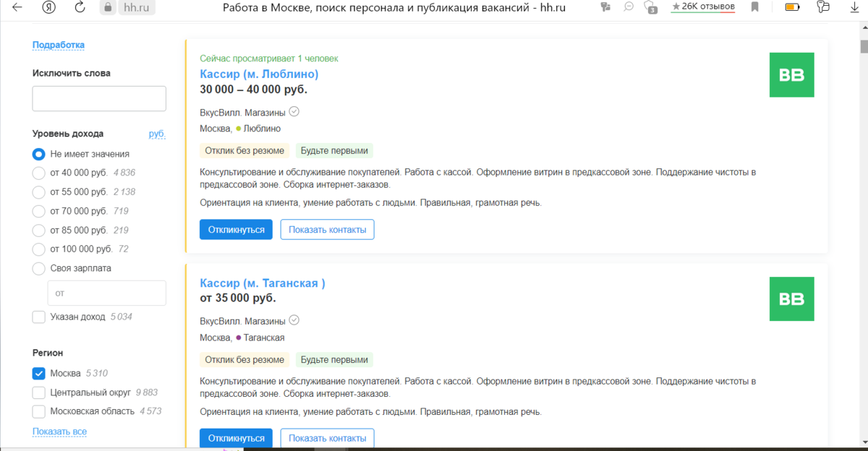Screen dimensions: 868x451
Task: Click verified checkmark next to ВкусВилл in Таганская card
Action: point(294,321)
